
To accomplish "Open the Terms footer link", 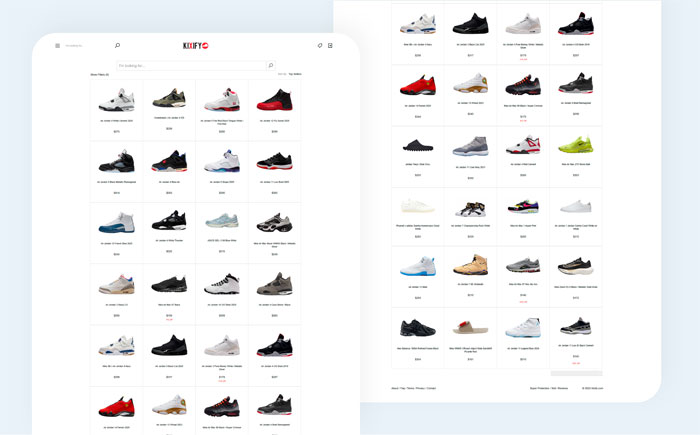I will (x=412, y=387).
